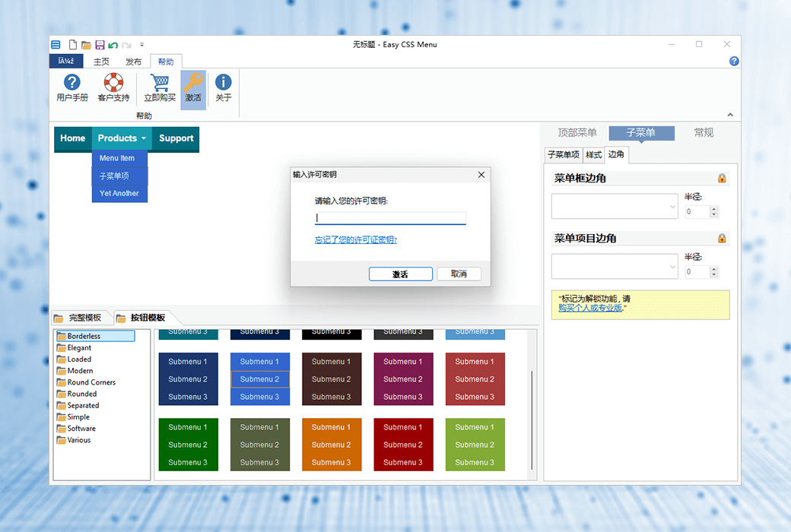The image size is (791, 532).
Task: Click the 激活 key icon in ribbon
Action: (193, 89)
